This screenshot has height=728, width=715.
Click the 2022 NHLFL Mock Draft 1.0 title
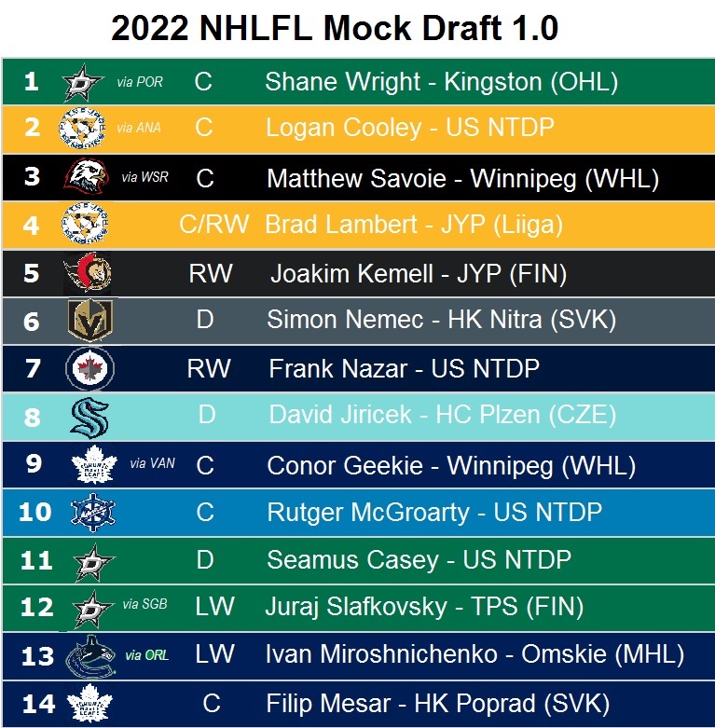click(x=334, y=29)
